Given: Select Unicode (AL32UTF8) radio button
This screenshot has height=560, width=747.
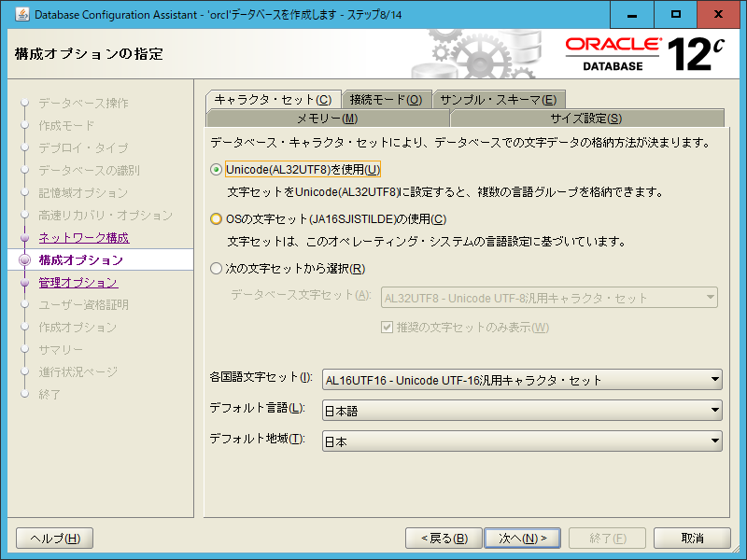Looking at the screenshot, I should click(x=216, y=170).
